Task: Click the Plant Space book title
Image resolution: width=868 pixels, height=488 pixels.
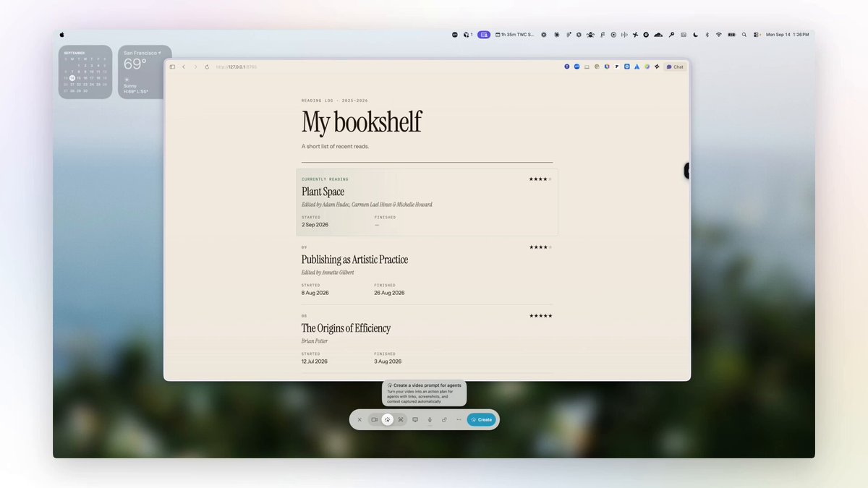Action: coord(323,192)
